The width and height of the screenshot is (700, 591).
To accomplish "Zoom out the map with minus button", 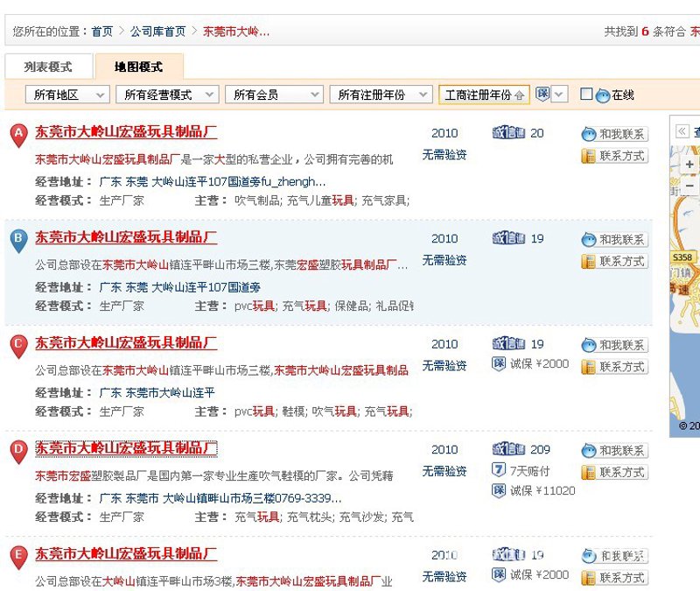I will 689,186.
